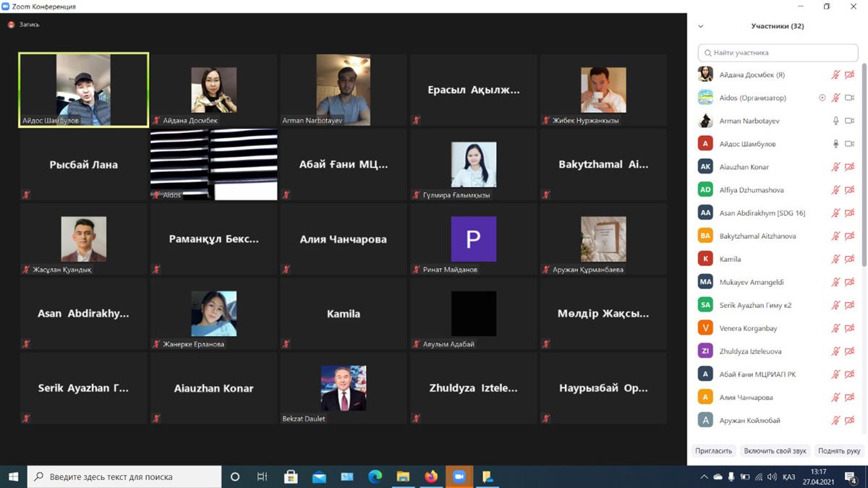Click Arman Narbotayev's microphone icon in participants list

[x=835, y=121]
